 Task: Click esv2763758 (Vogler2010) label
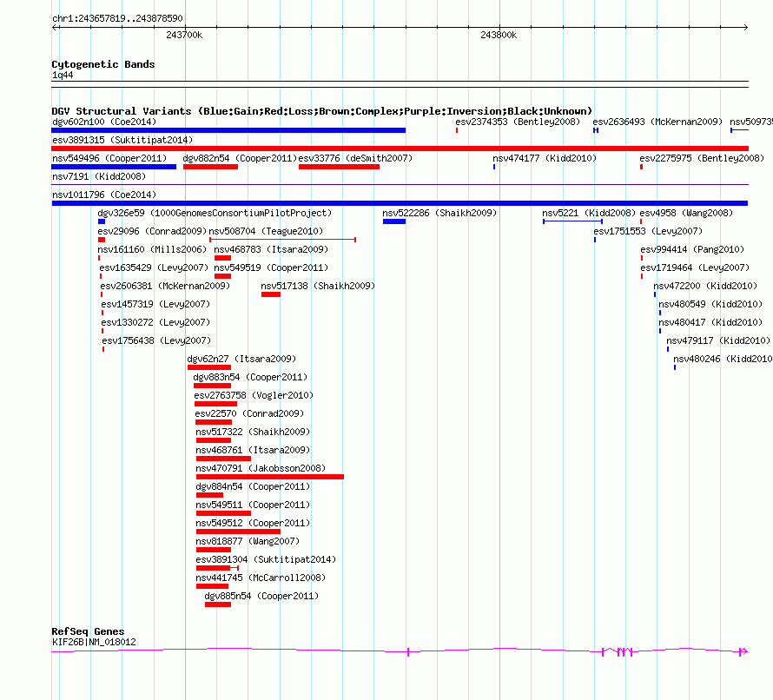(254, 395)
